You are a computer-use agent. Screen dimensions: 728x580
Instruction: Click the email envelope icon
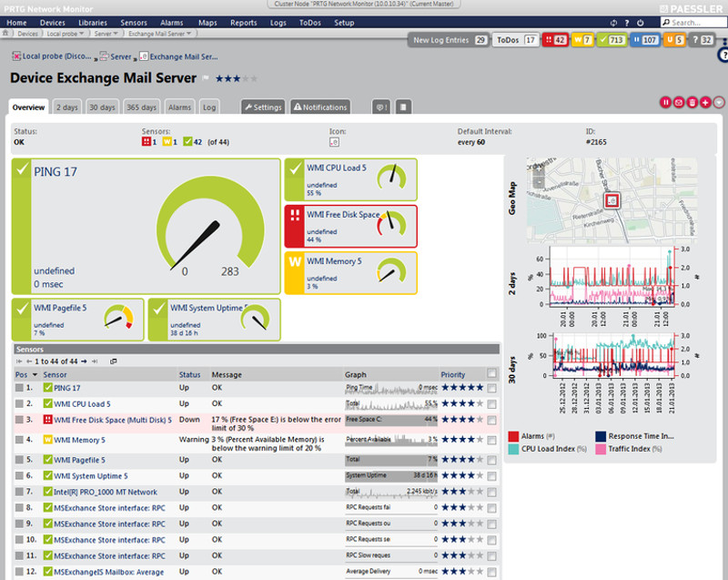tap(679, 103)
